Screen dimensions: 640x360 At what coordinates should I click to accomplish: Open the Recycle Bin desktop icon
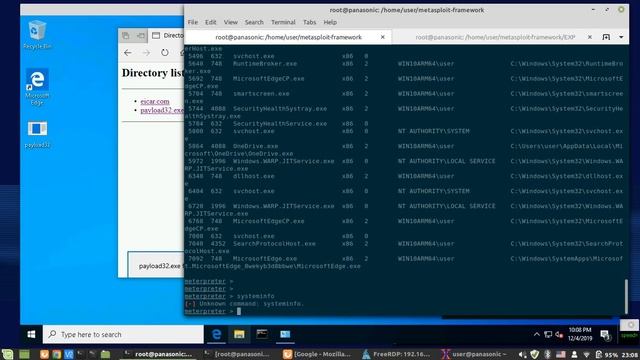point(37,35)
